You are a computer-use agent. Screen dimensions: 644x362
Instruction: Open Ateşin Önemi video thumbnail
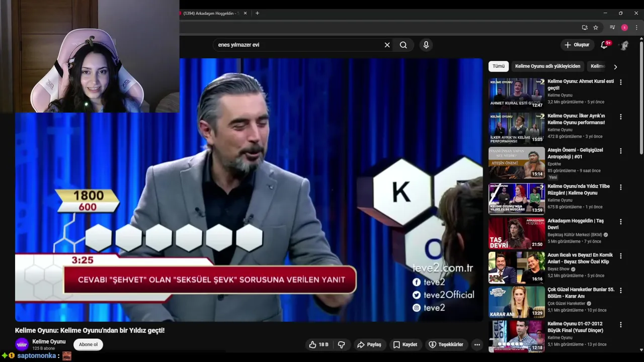click(x=517, y=163)
